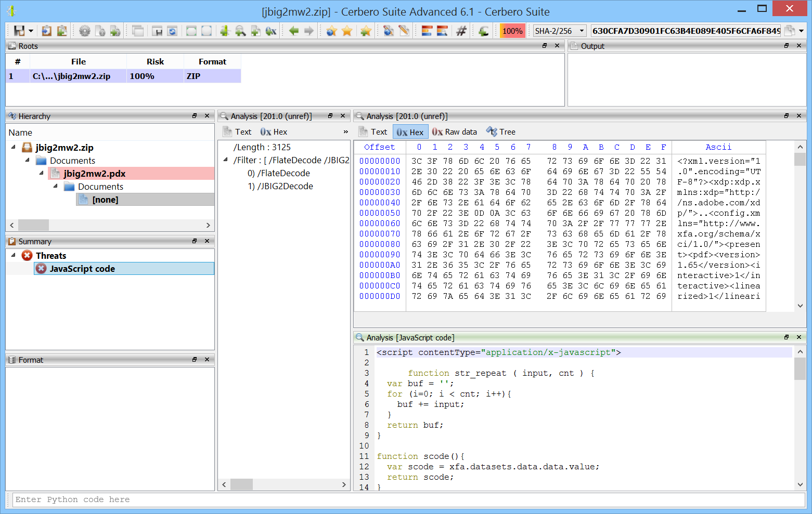Close the Summary panel
Screen dimensions: 812x514
pyautogui.click(x=207, y=241)
